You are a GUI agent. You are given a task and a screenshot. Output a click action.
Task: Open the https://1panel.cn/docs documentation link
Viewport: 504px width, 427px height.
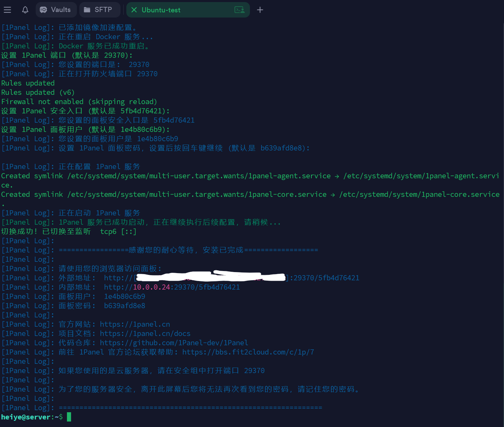click(145, 334)
